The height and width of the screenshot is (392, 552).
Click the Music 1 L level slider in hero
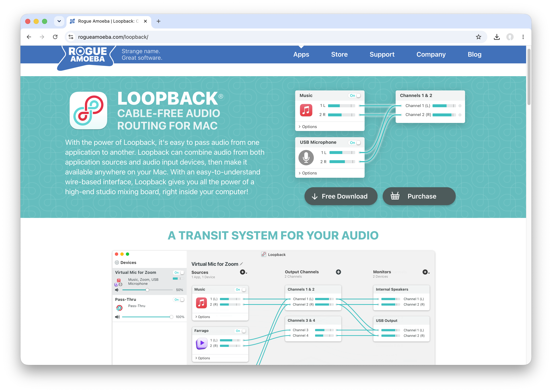341,106
